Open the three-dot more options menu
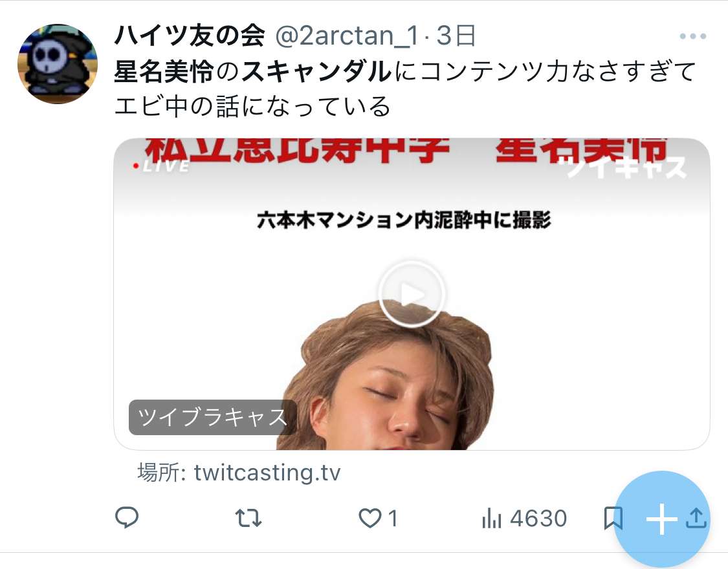This screenshot has height=569, width=728. [692, 36]
